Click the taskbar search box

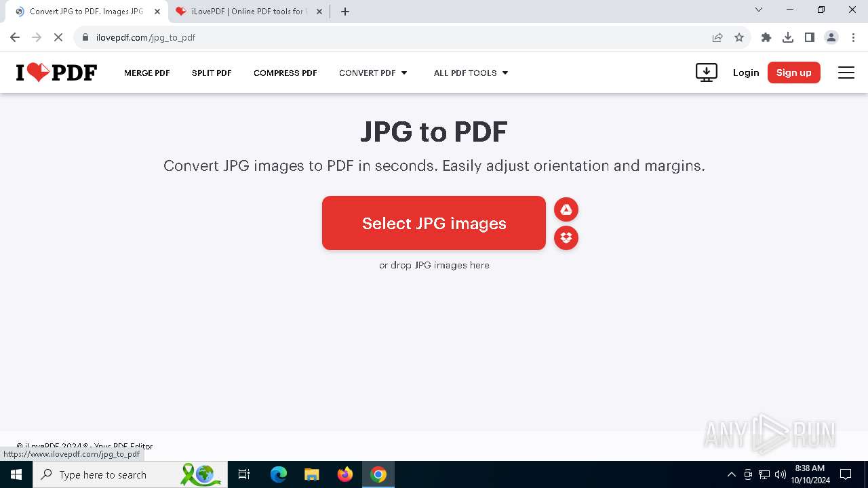(x=130, y=474)
